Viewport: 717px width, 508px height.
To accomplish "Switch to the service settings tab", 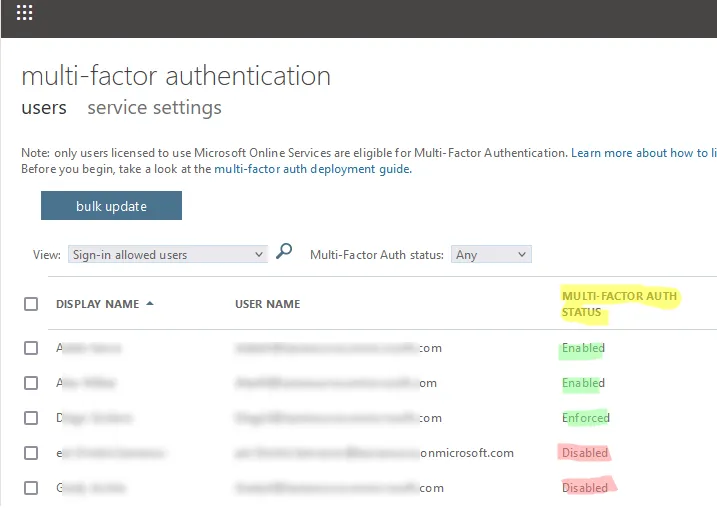I will [155, 108].
